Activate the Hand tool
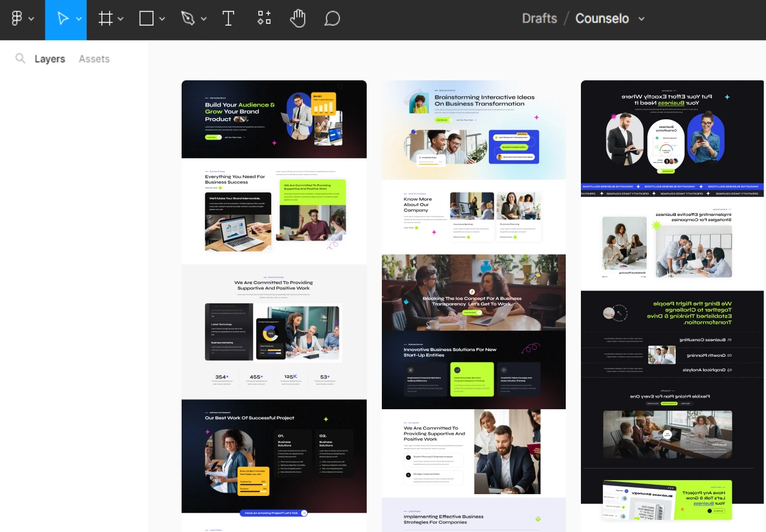This screenshot has width=766, height=532. click(x=297, y=19)
